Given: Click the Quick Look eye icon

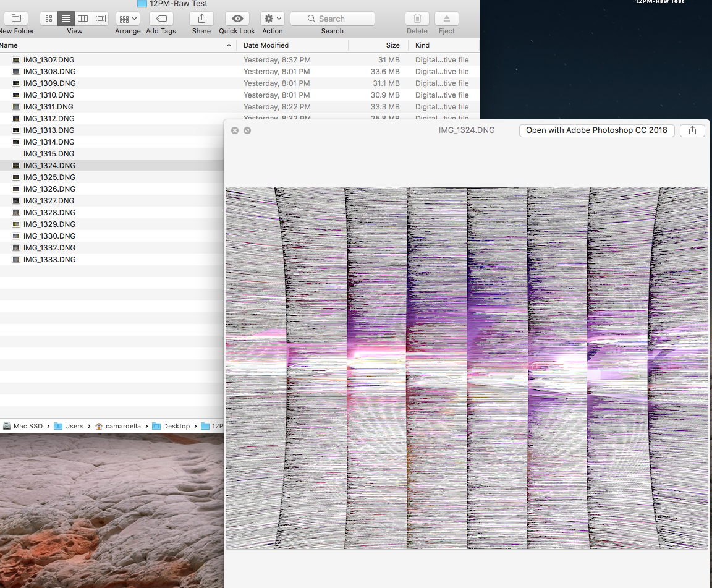Looking at the screenshot, I should [x=237, y=19].
